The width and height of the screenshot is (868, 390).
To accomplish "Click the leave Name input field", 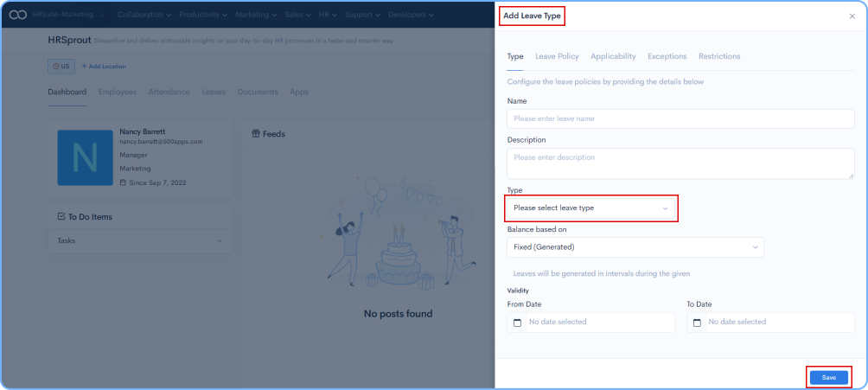I will point(680,119).
